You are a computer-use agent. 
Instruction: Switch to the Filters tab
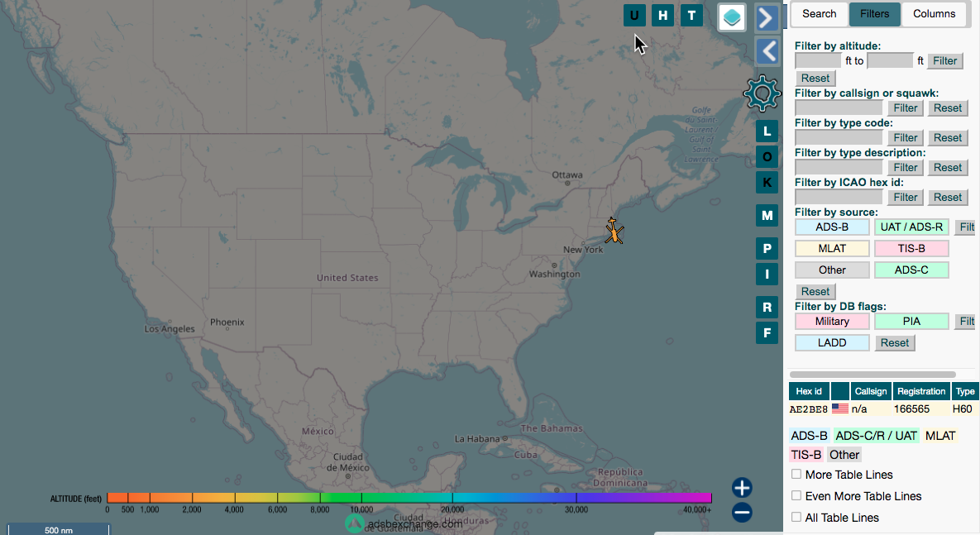pos(874,14)
